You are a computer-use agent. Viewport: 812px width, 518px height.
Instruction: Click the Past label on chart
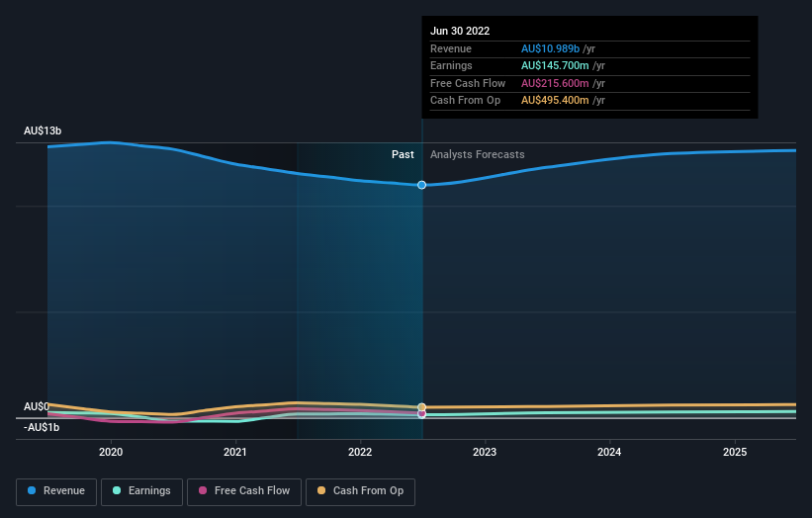403,154
